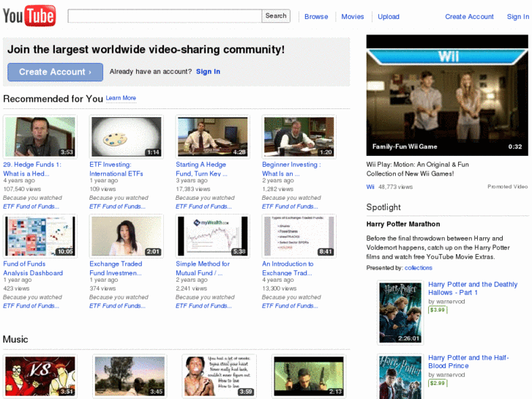532x399 pixels.
Task: Click the Sign In link at top right
Action: click(x=518, y=17)
